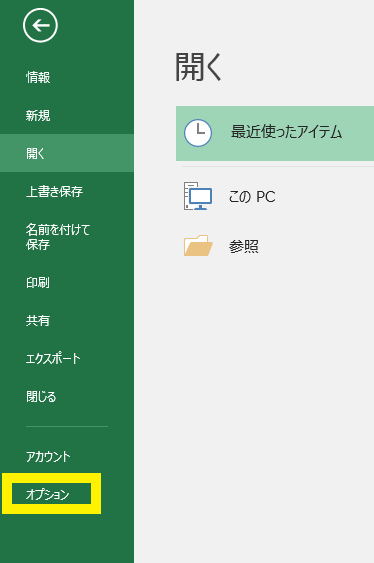This screenshot has width=374, height=563.
Task: Click the back arrow circle icon
Action: (40, 25)
